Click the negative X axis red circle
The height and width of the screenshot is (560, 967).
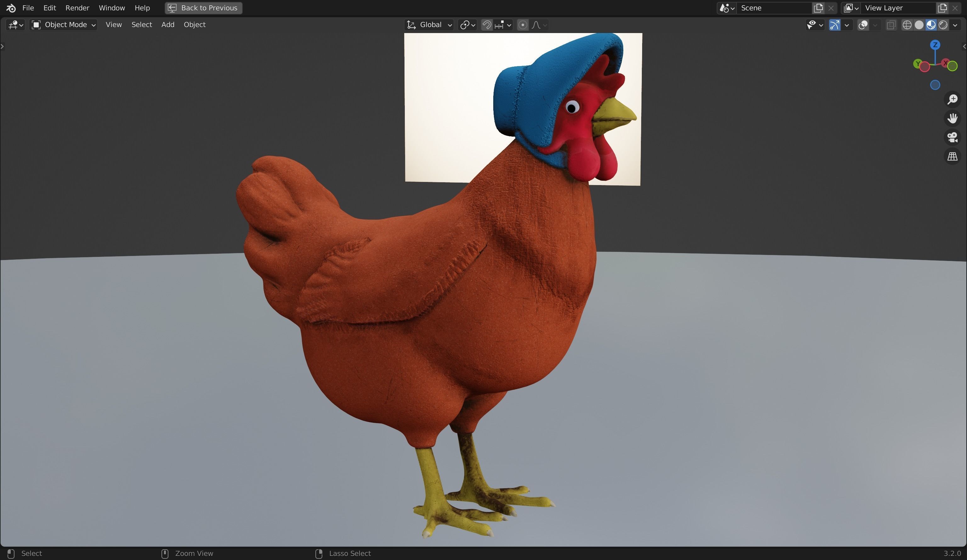click(925, 67)
